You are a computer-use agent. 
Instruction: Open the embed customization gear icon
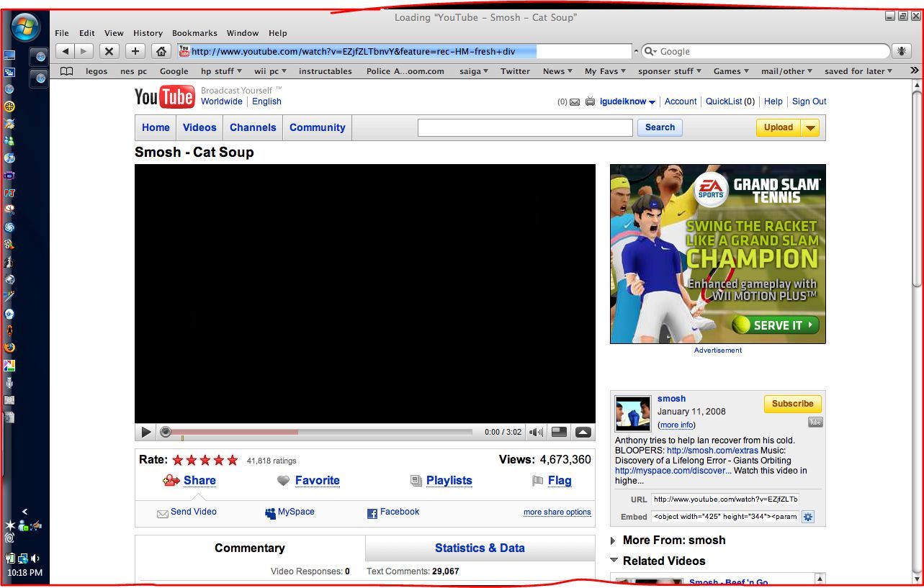pyautogui.click(x=808, y=517)
